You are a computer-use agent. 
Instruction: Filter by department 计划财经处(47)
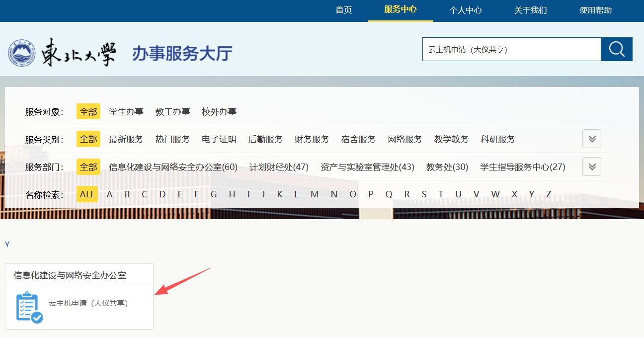[279, 167]
